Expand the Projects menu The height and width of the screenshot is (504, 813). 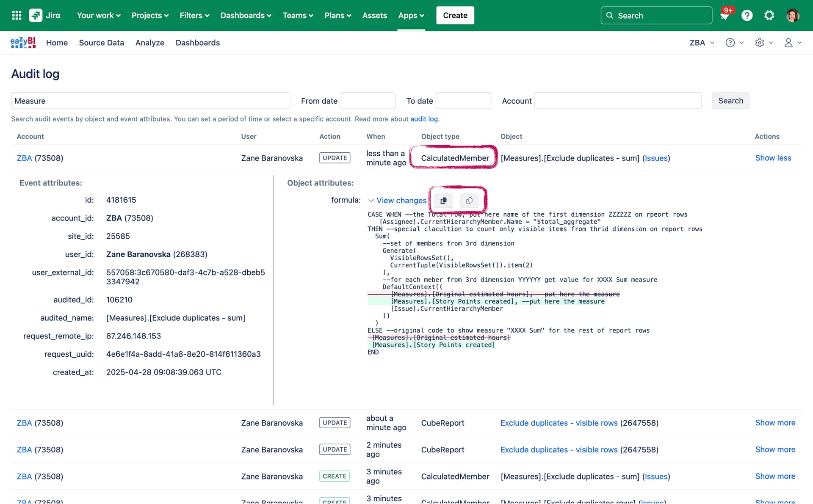tap(150, 16)
